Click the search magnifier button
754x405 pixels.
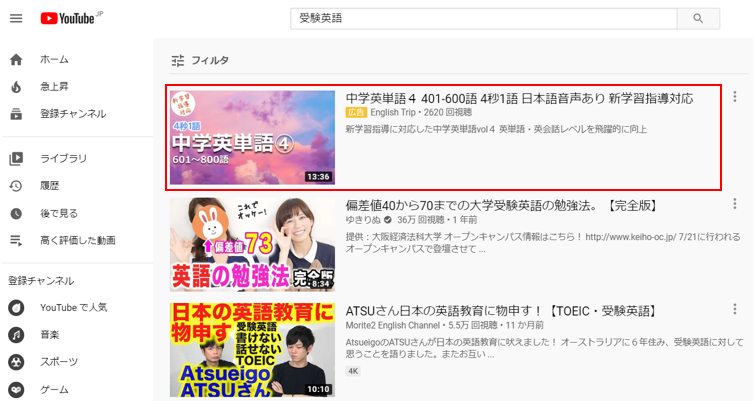(698, 19)
